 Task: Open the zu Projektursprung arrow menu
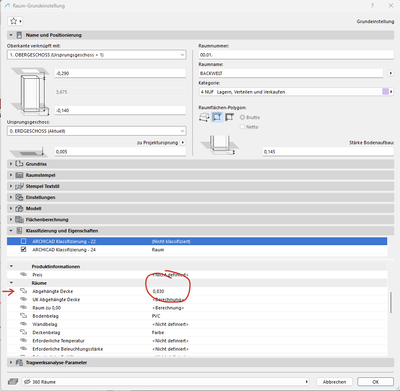(x=183, y=143)
